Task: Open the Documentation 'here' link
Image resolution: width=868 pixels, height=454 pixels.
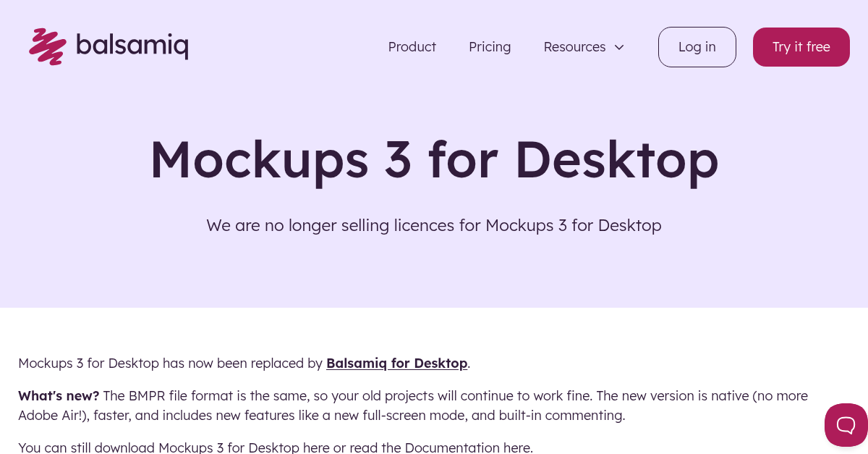Action: click(516, 447)
